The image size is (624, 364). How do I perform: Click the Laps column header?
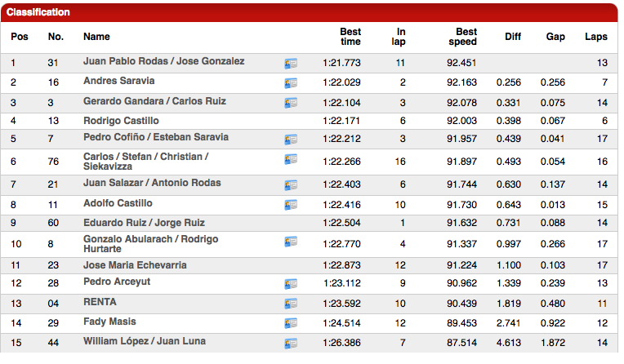[595, 37]
